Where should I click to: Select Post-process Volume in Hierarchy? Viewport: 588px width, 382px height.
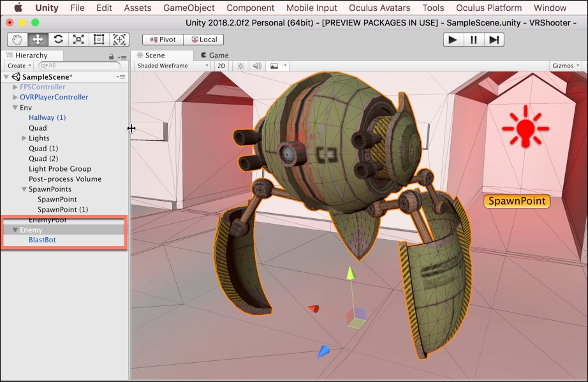(65, 179)
